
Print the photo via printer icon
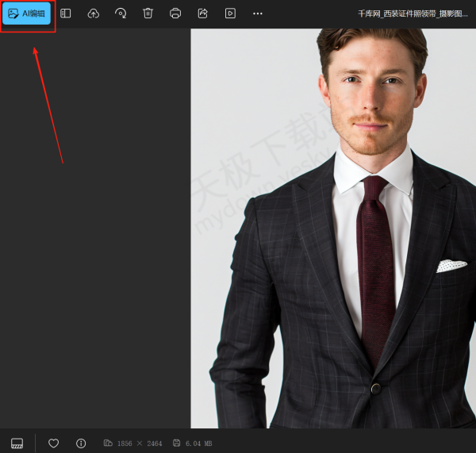tap(175, 13)
